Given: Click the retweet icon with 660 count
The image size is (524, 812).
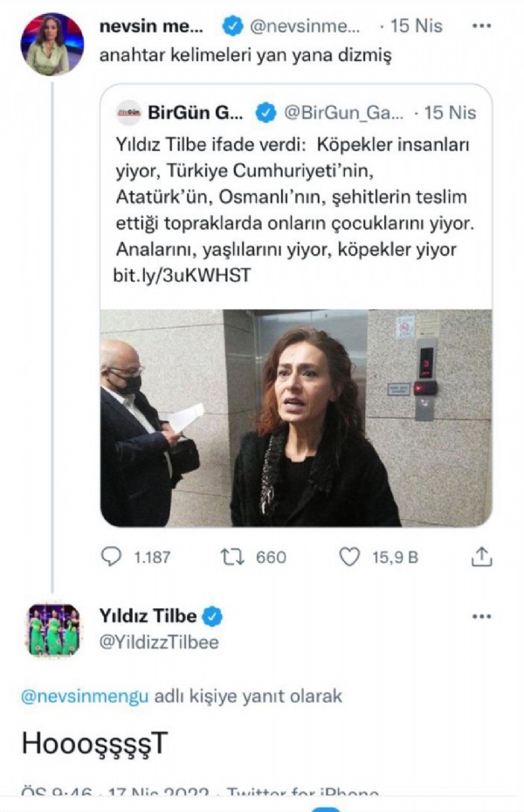Looking at the screenshot, I should [x=231, y=557].
